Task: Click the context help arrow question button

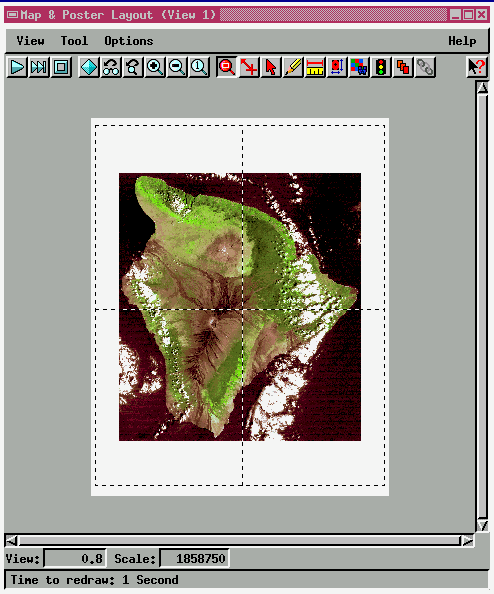Action: (x=477, y=67)
